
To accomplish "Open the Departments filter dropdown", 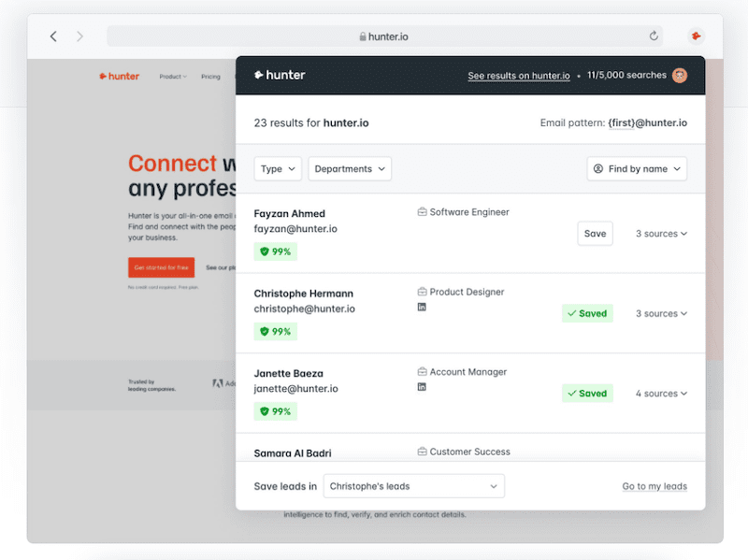I will (x=349, y=168).
